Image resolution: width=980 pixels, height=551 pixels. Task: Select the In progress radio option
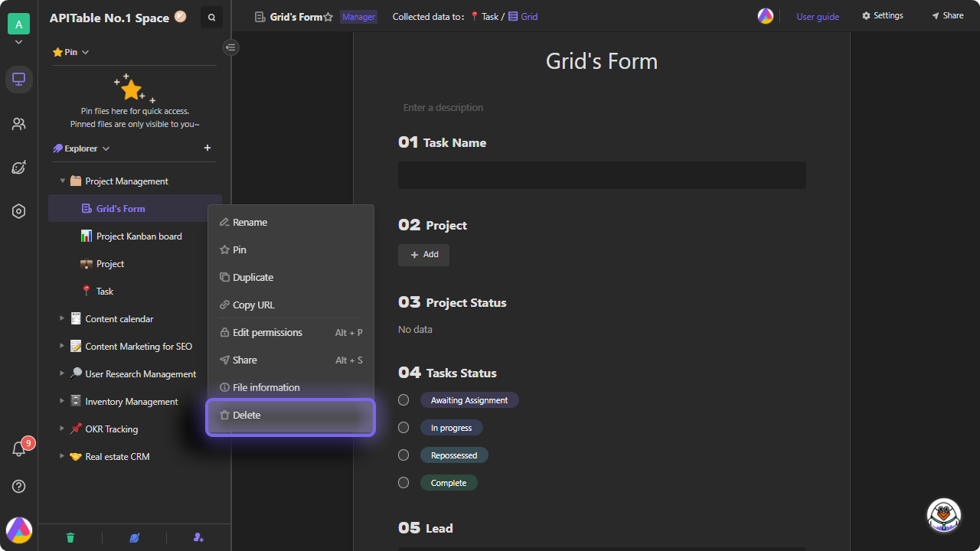pos(403,428)
